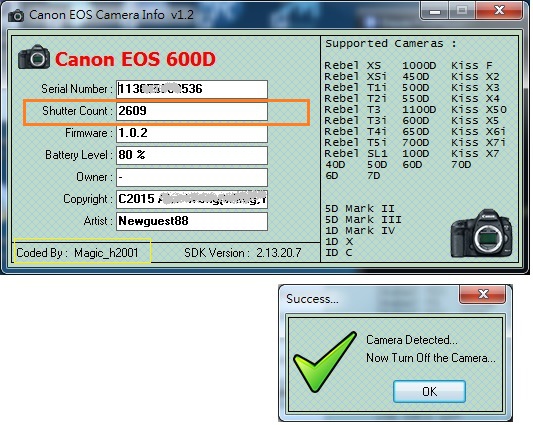Image resolution: width=533 pixels, height=425 pixels.
Task: Click the 'Rebel SL1' entry
Action: coord(356,154)
